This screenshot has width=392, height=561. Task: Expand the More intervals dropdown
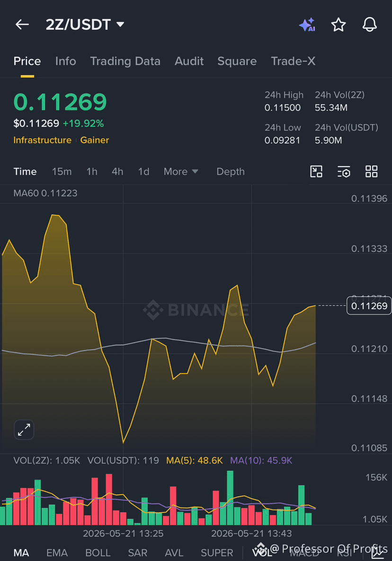pyautogui.click(x=181, y=171)
